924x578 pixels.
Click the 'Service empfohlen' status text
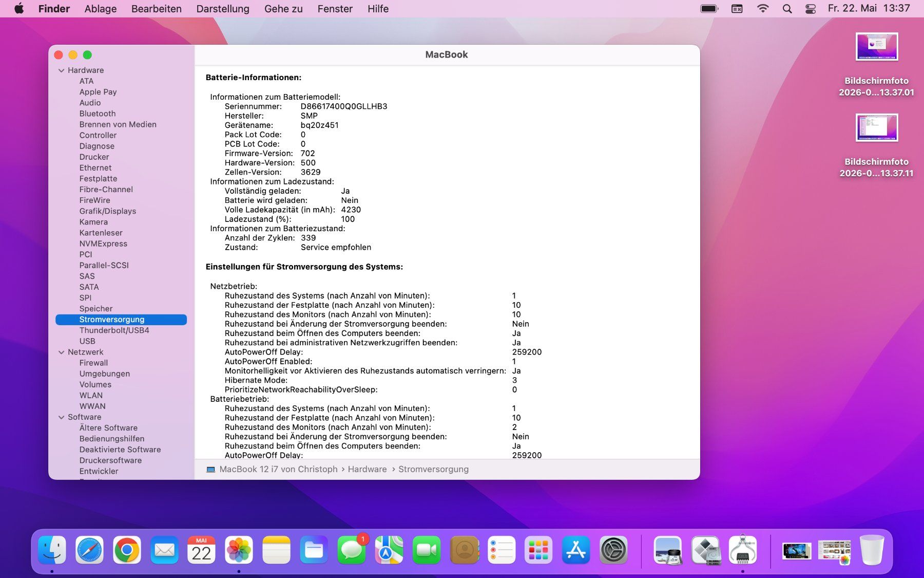pyautogui.click(x=336, y=247)
